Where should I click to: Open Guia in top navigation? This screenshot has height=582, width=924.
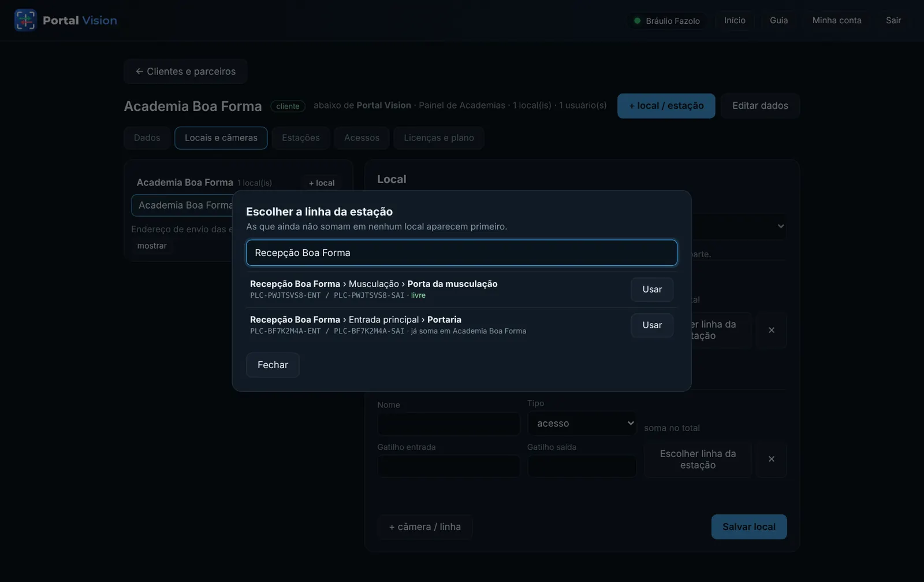778,21
